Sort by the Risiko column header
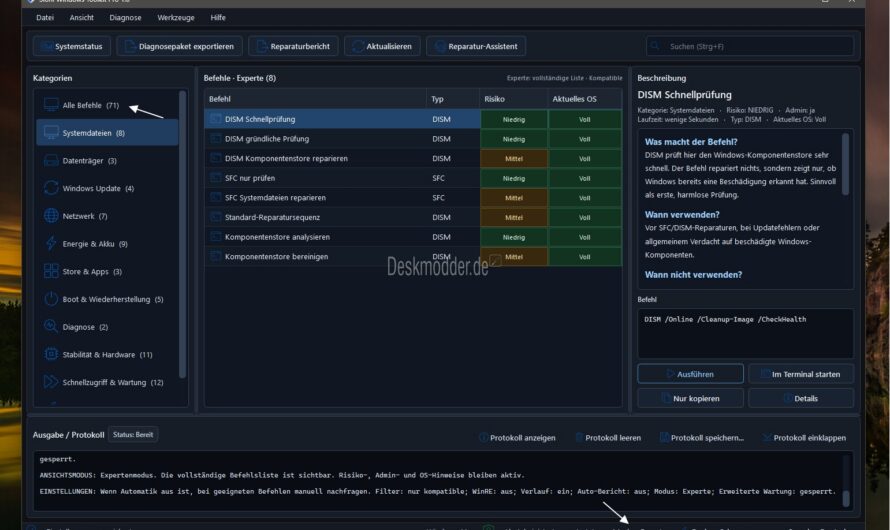 point(513,99)
